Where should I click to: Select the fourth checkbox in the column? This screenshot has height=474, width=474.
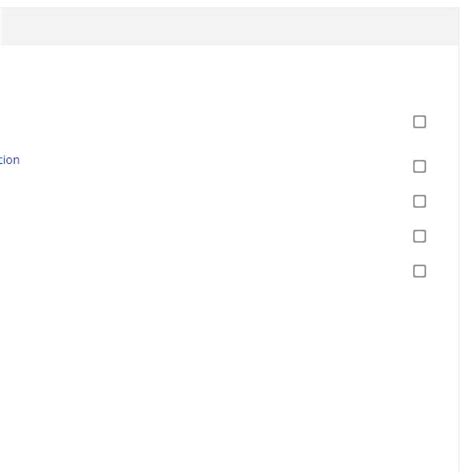419,236
